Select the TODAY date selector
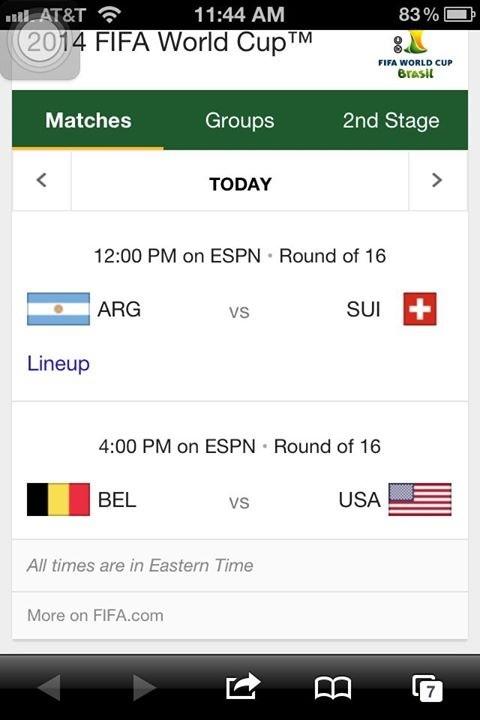Viewport: 480px width, 720px height. [240, 184]
